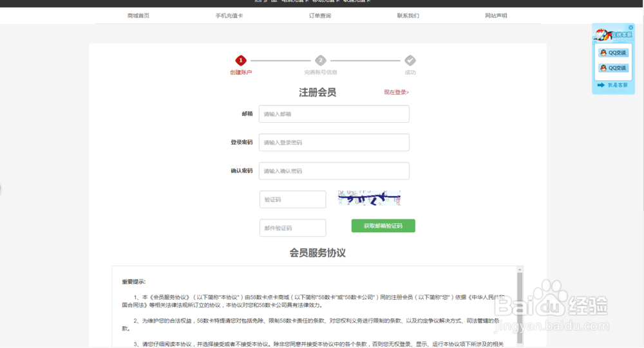Click the green 获取邮箱验证码 button
The width and height of the screenshot is (644, 348).
pyautogui.click(x=383, y=226)
